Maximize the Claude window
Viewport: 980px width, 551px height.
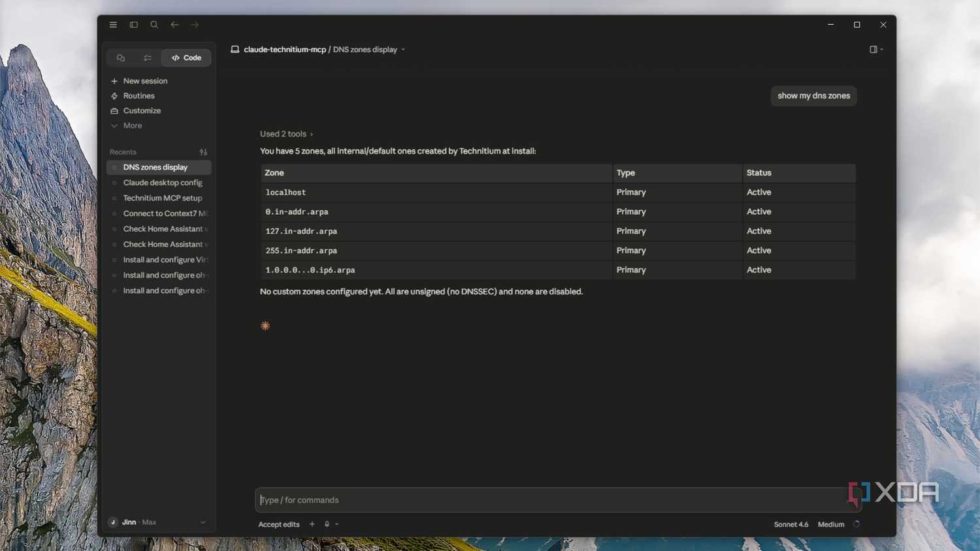tap(857, 25)
